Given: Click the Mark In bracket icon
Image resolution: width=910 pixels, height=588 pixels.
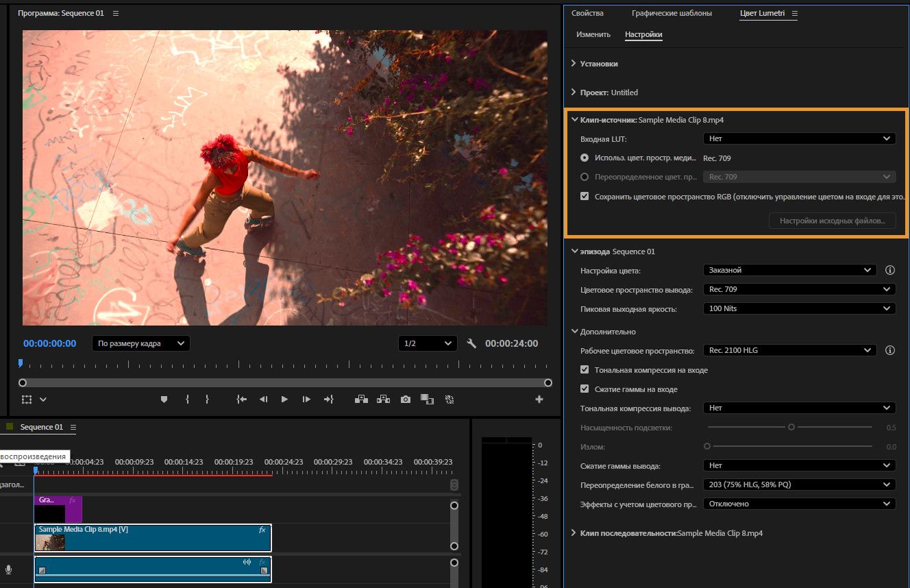Looking at the screenshot, I should (x=187, y=400).
